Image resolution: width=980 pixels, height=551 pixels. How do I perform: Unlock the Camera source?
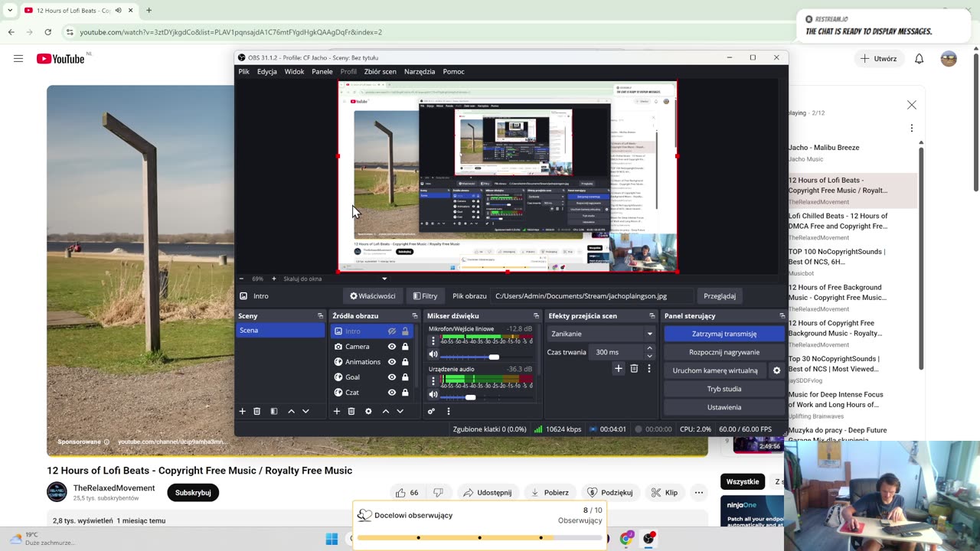(405, 347)
